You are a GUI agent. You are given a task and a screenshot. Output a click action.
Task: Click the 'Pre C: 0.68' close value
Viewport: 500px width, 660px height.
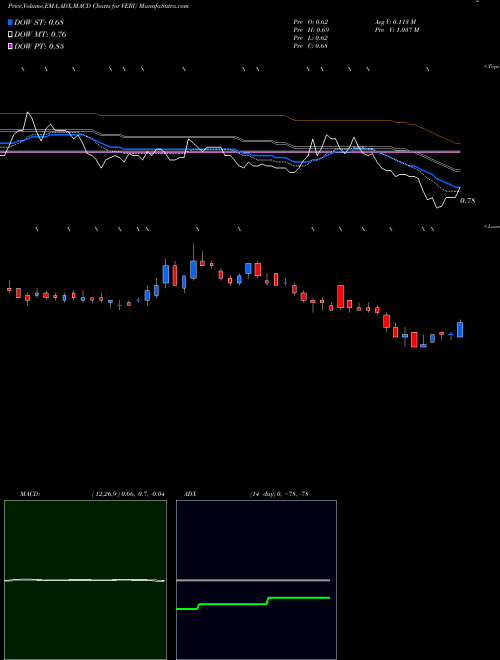tap(311, 46)
